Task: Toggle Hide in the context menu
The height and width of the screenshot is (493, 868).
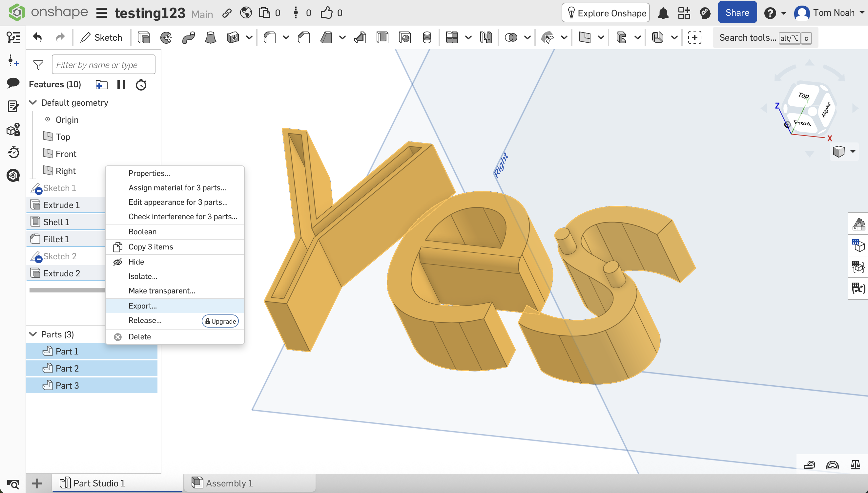Action: coord(136,262)
